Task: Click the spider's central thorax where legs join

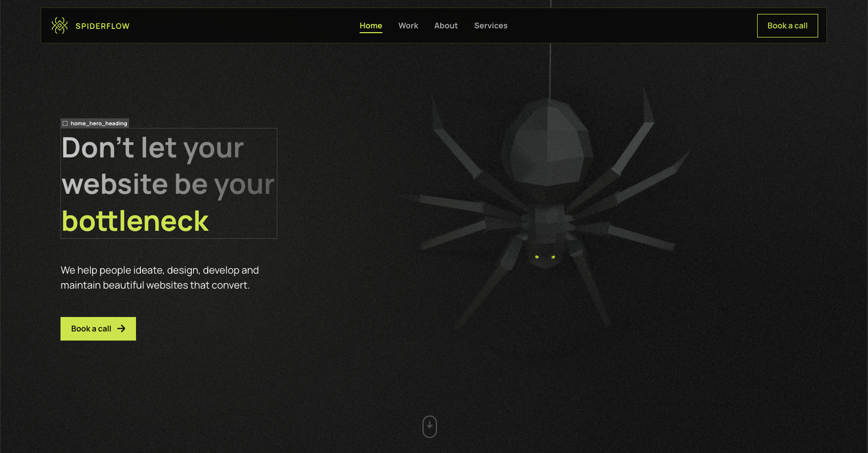Action: pos(546,220)
